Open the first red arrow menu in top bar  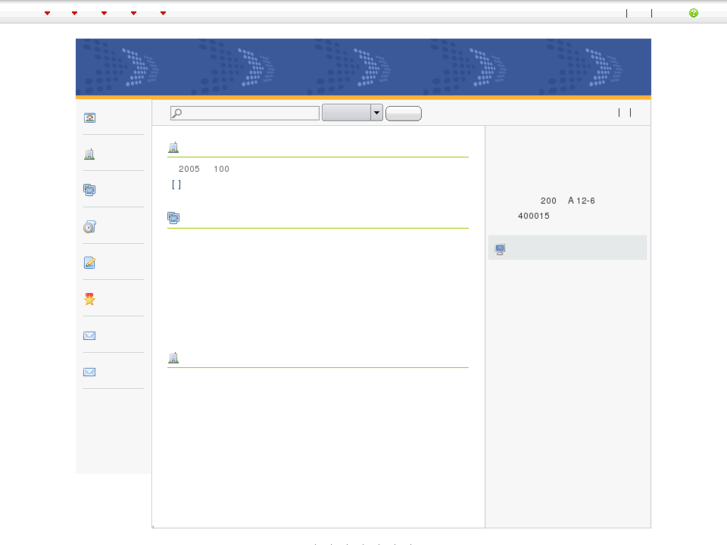pos(47,13)
